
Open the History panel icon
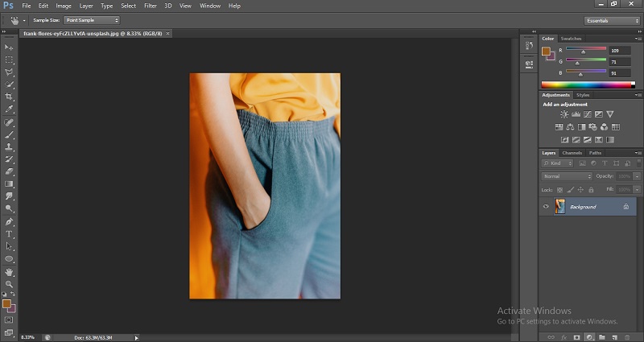coord(529,46)
